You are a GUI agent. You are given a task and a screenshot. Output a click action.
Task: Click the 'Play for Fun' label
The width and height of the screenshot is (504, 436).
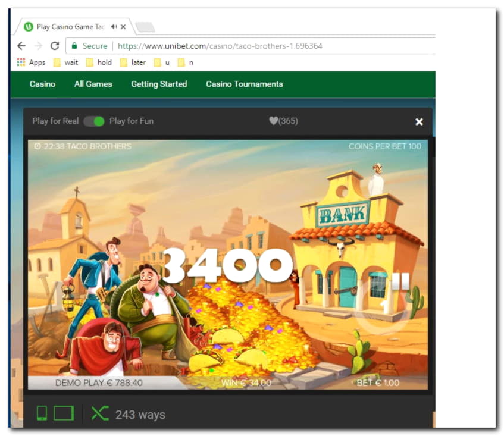(132, 121)
